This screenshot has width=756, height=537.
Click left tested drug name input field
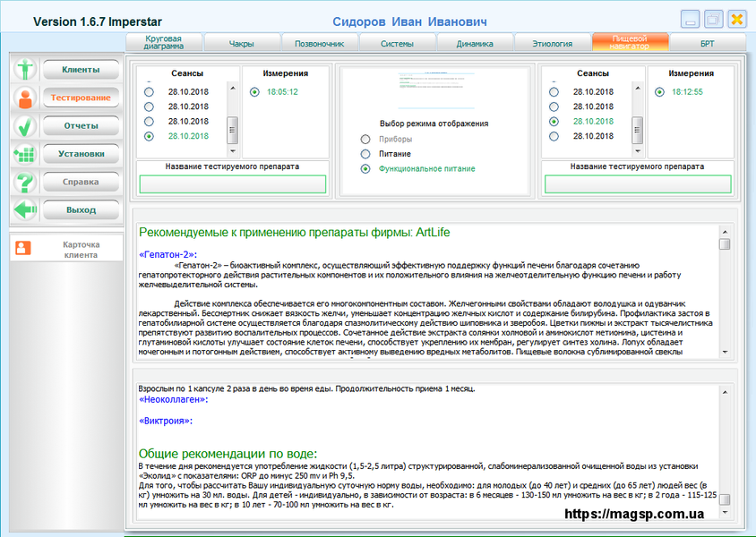pyautogui.click(x=232, y=184)
